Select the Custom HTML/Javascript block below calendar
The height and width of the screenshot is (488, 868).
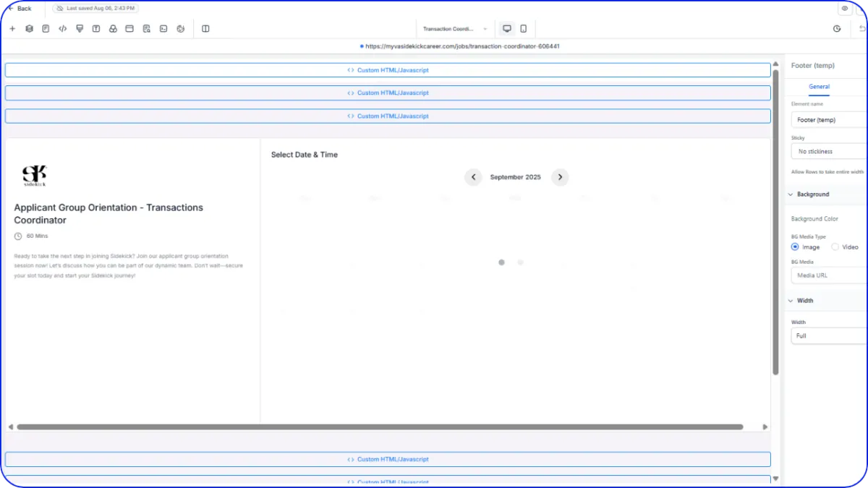[388, 460]
